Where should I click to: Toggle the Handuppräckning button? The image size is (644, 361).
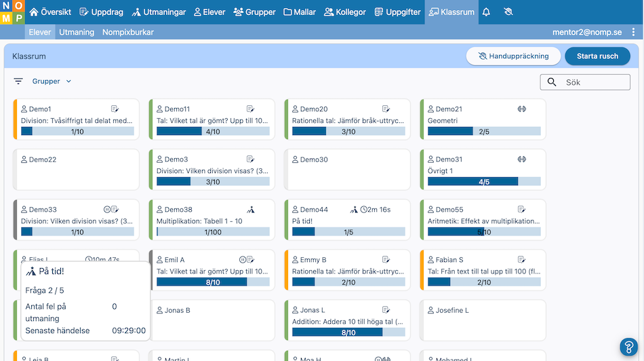point(513,56)
